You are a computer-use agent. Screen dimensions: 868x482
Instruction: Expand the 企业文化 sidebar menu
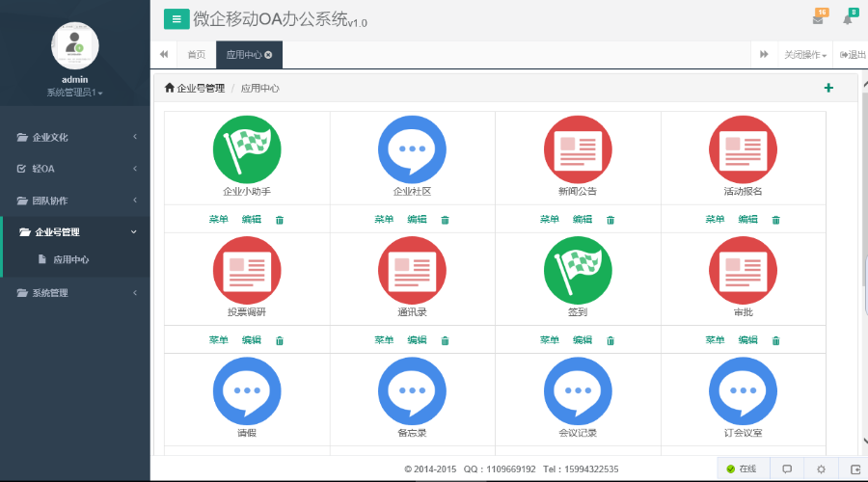pyautogui.click(x=75, y=137)
